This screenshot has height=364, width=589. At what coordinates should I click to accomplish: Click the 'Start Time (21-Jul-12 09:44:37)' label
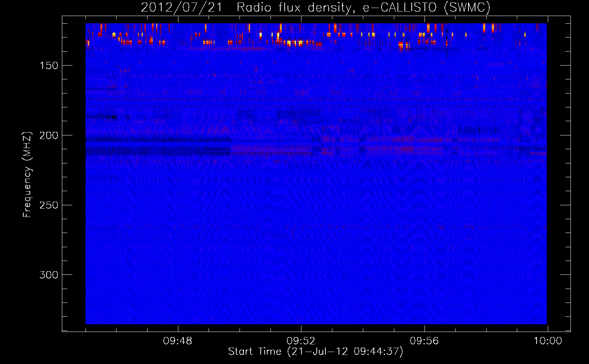coord(316,352)
